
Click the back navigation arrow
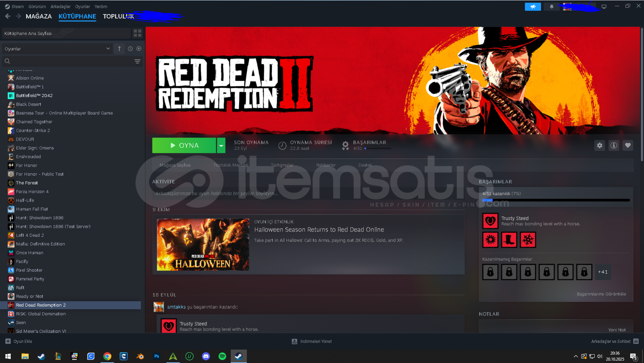point(8,16)
